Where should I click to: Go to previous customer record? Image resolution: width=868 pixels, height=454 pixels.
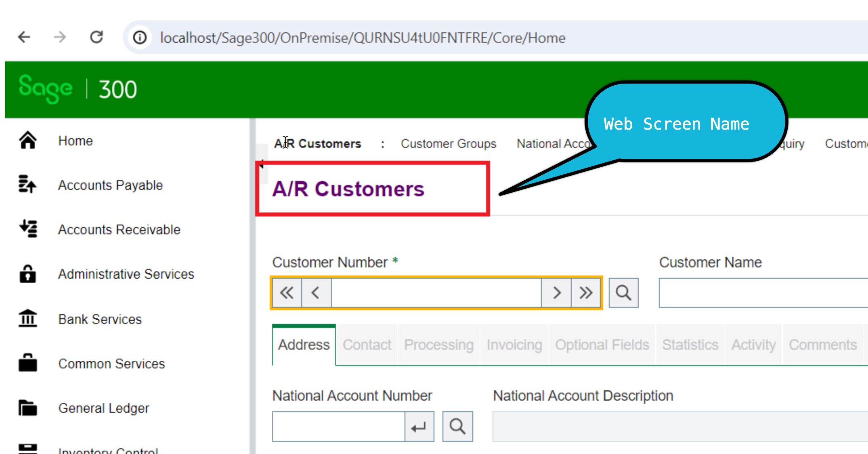[x=316, y=293]
